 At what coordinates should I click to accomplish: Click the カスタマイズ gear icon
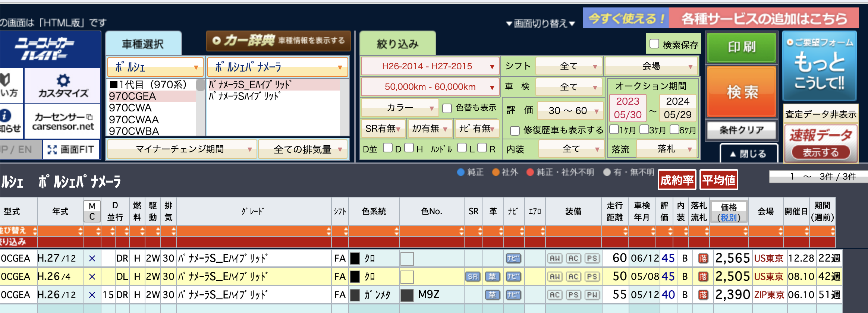coord(63,80)
